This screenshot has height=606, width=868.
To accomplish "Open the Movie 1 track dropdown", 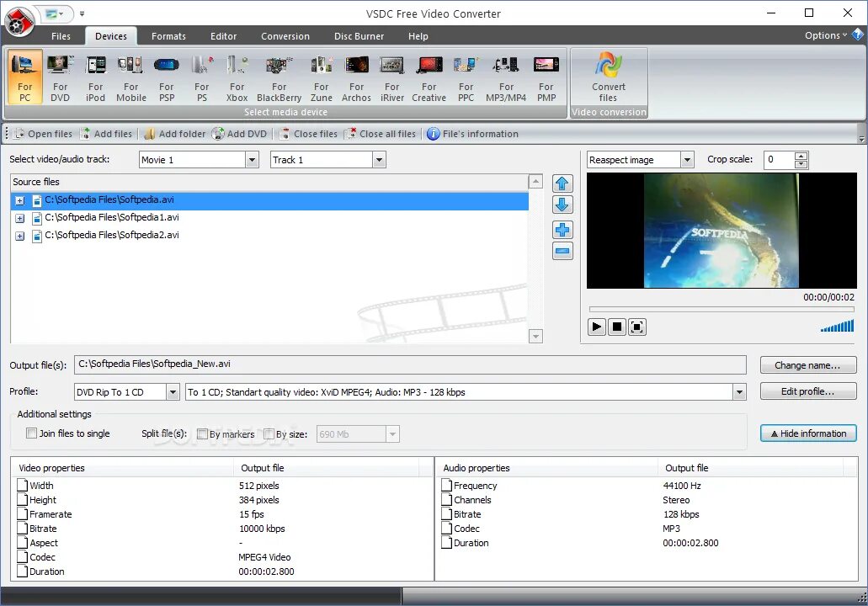I will (x=251, y=159).
